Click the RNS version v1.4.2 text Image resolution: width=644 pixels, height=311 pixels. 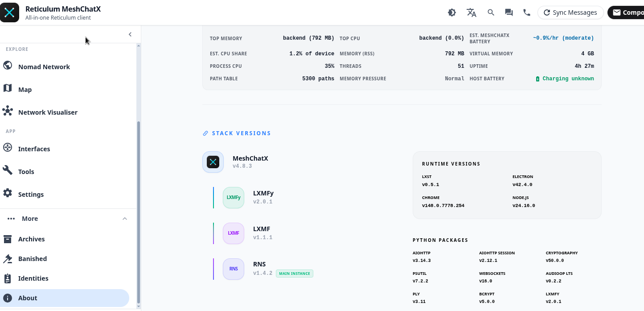tap(263, 273)
